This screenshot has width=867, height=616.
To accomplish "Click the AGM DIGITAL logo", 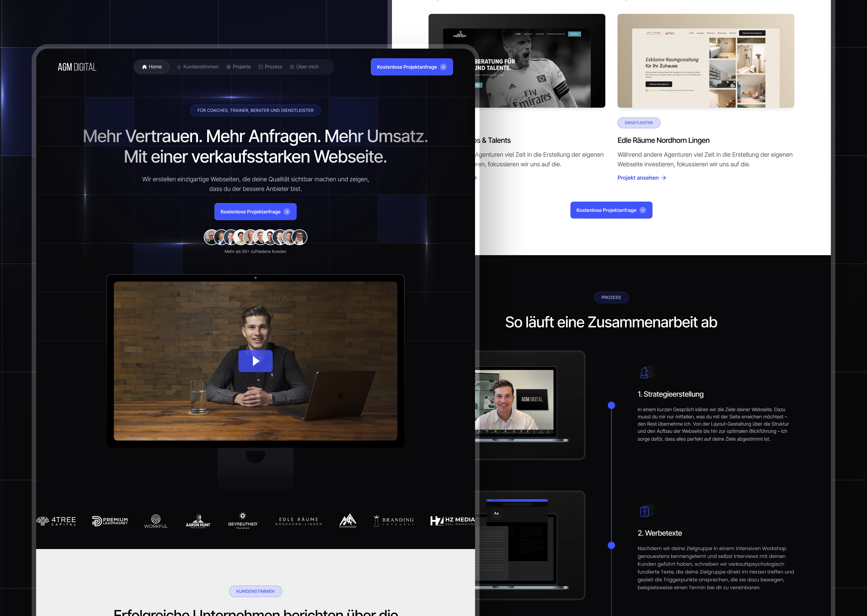I will tap(77, 67).
